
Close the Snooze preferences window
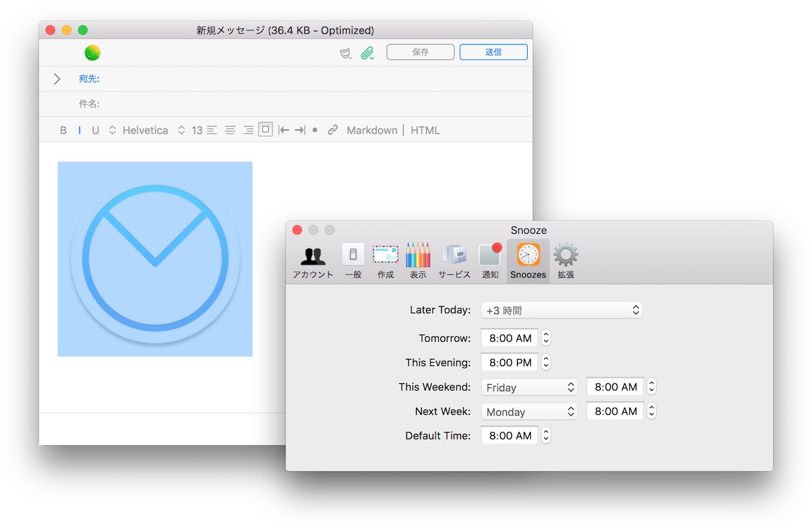pyautogui.click(x=298, y=230)
